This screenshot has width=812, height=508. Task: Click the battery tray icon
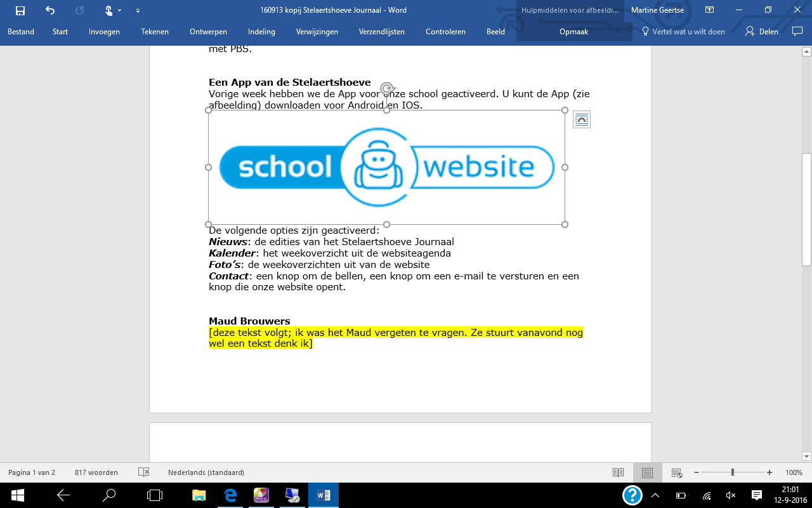pos(681,495)
